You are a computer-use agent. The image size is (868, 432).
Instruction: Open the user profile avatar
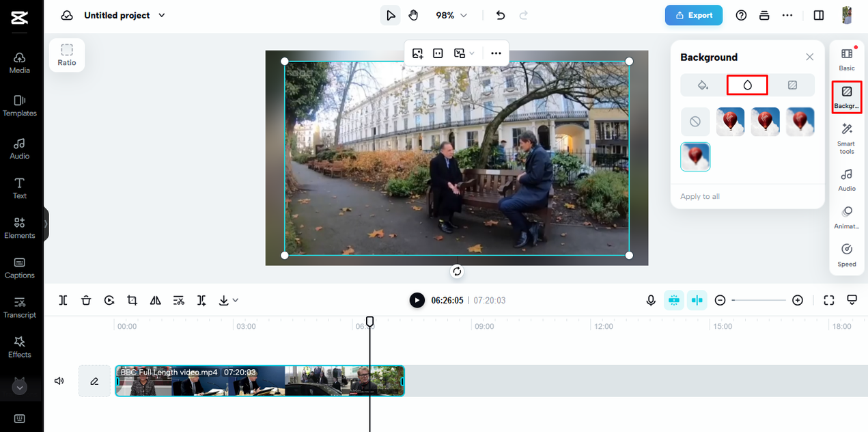pos(848,15)
